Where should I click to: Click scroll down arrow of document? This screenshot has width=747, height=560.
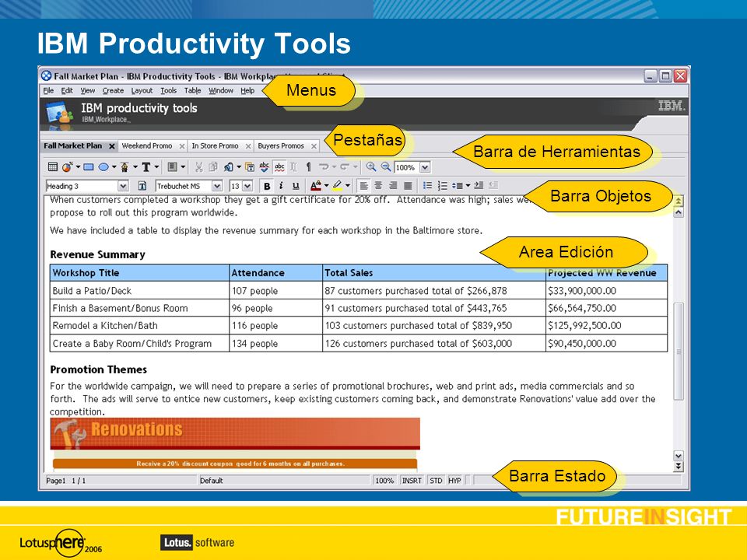[x=679, y=456]
